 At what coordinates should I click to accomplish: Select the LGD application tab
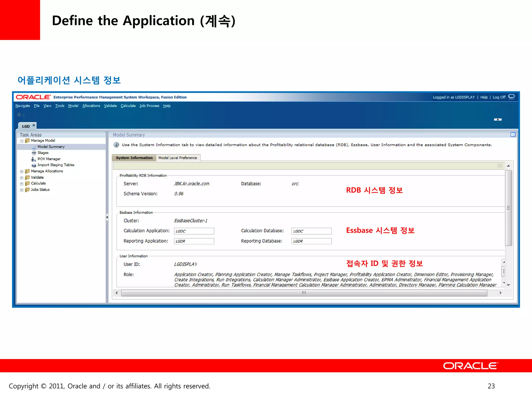[26, 126]
